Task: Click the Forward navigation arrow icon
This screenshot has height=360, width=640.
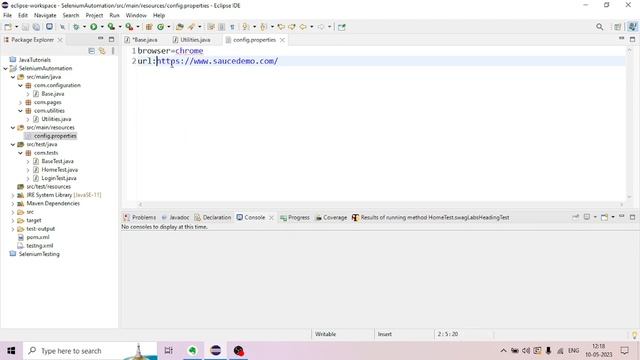Action: point(321,27)
